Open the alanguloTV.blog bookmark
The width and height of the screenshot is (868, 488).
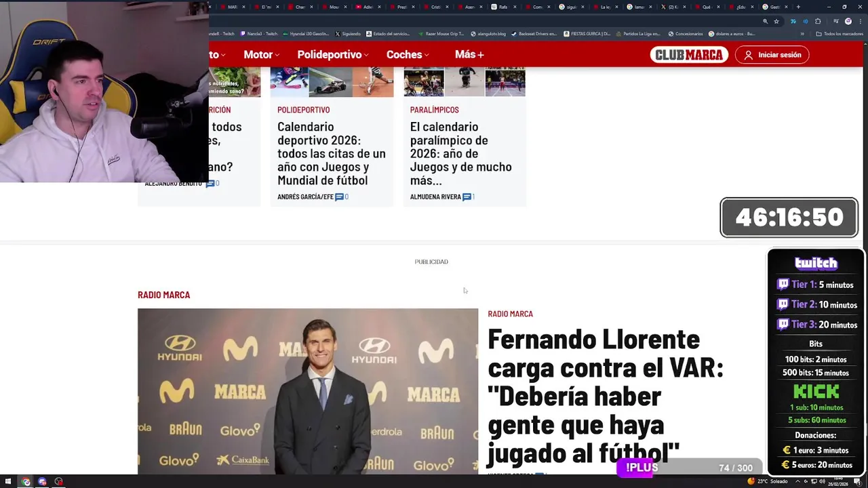(x=488, y=33)
